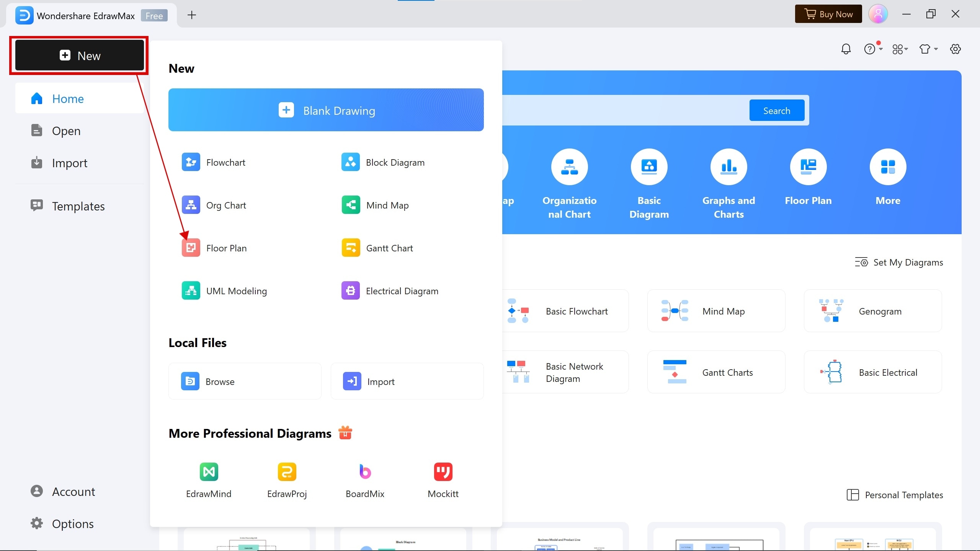This screenshot has width=980, height=551.
Task: Select the Mind Map icon
Action: (x=350, y=205)
